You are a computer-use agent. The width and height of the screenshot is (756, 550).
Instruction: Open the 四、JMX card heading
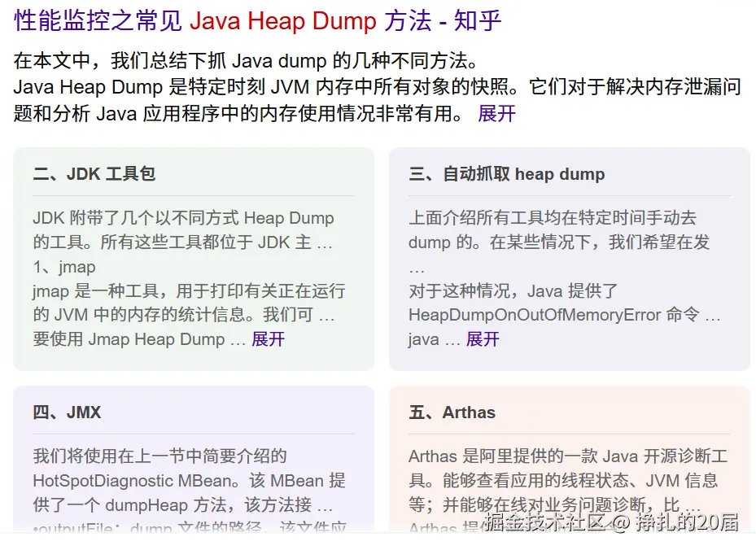coord(67,412)
